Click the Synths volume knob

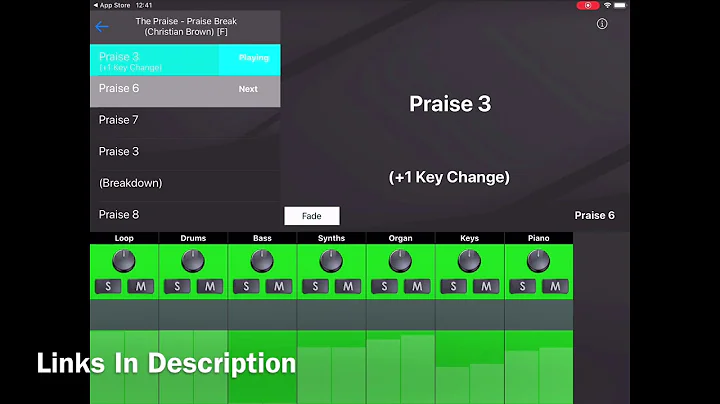(331, 261)
